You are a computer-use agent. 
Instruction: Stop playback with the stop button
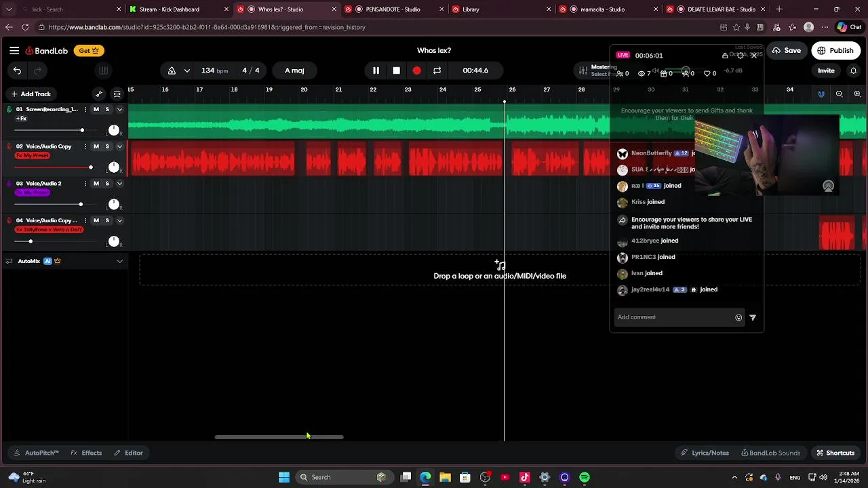pos(396,70)
